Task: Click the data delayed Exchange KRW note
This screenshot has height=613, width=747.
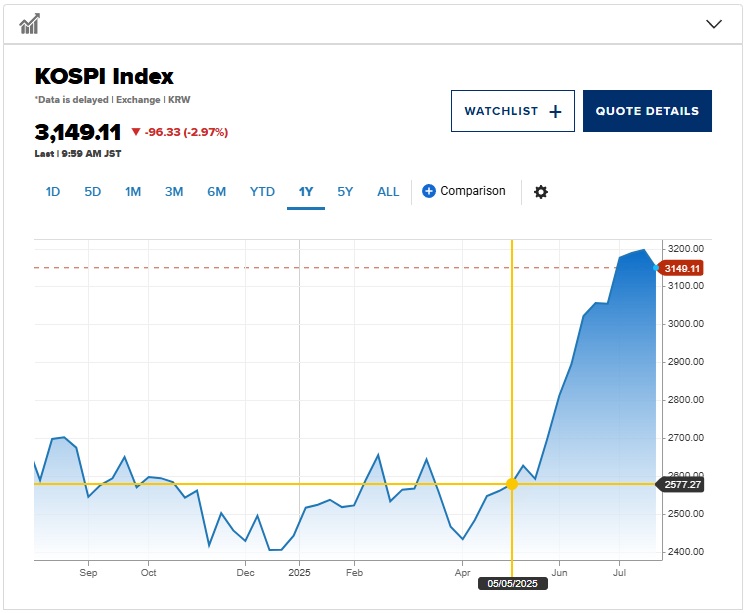Action: (x=112, y=100)
